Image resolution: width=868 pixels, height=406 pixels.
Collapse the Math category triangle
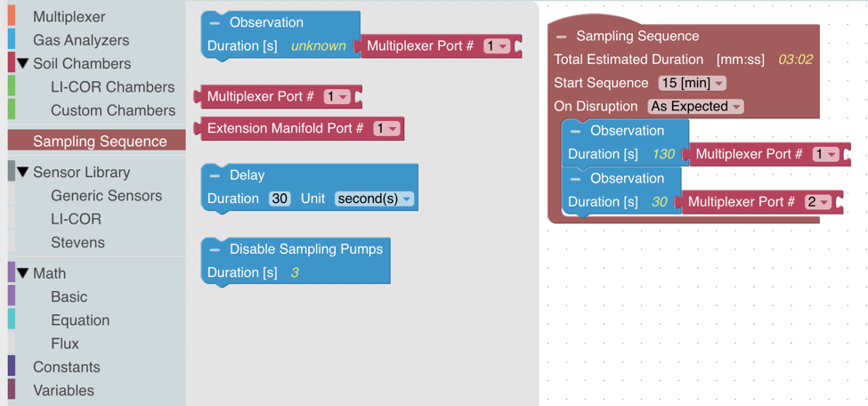coord(23,273)
